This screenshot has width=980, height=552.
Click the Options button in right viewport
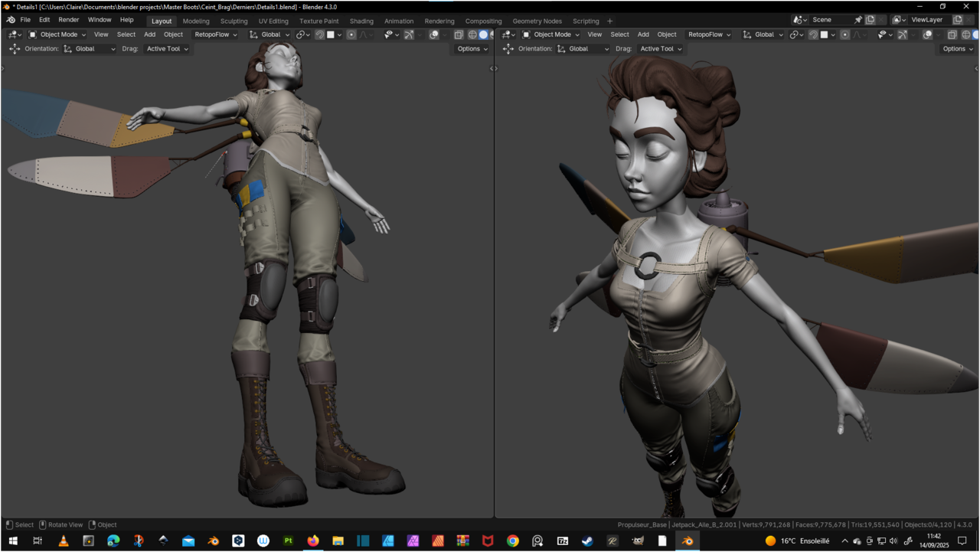pos(957,48)
